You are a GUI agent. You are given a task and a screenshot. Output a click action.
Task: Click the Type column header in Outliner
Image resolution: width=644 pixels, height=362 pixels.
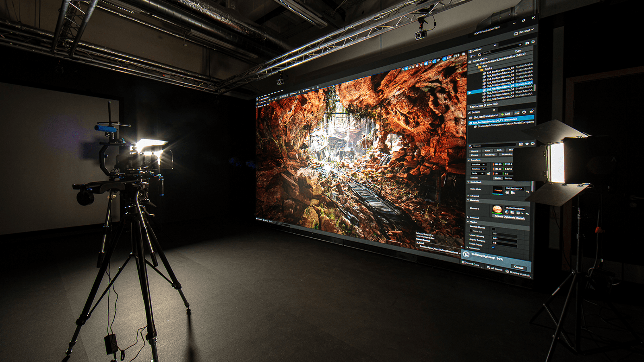pyautogui.click(x=518, y=51)
